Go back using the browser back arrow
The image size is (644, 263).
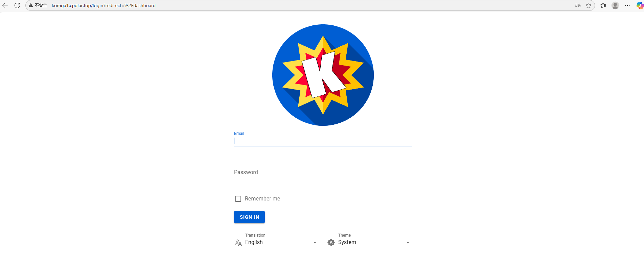click(x=5, y=5)
